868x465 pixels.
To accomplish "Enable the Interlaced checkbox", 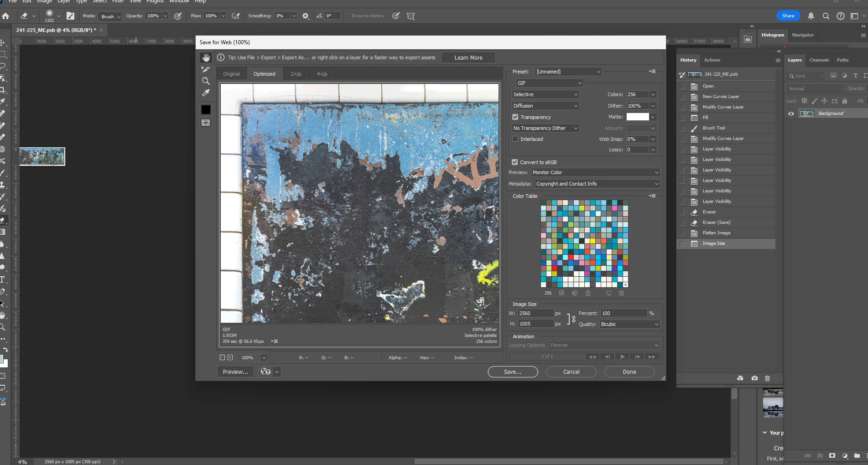I will 515,139.
